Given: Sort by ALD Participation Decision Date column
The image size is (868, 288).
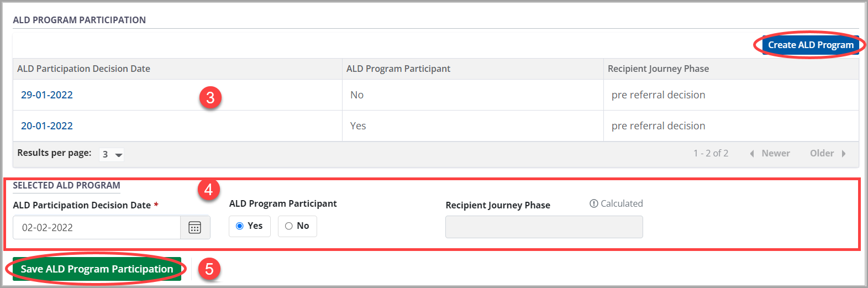Looking at the screenshot, I should [83, 69].
